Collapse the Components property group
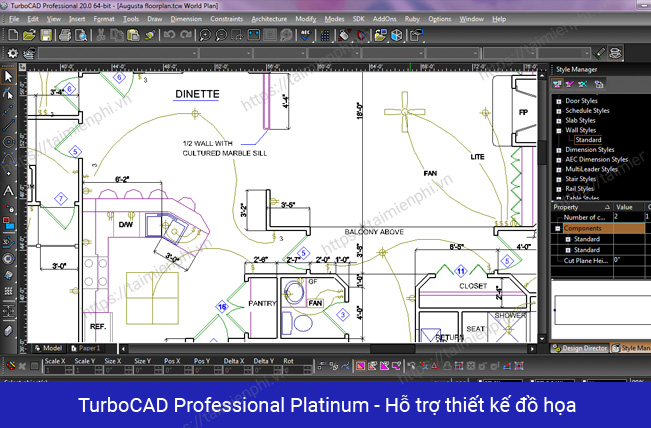This screenshot has width=651, height=428. (558, 228)
